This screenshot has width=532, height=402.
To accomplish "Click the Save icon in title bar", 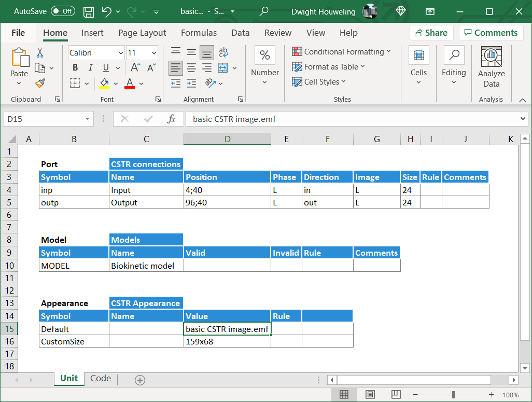I will (x=89, y=11).
